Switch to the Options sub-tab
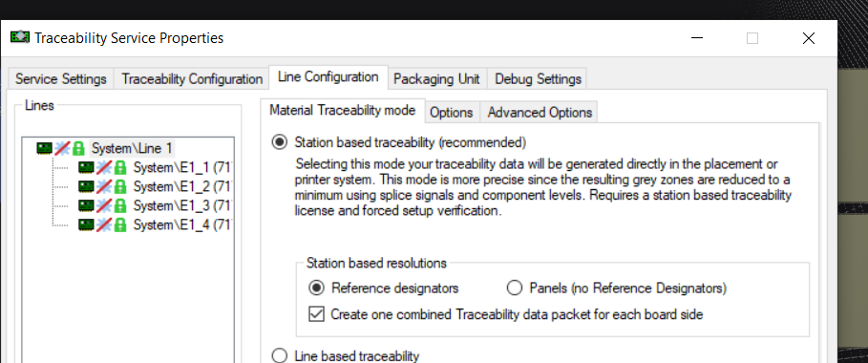868x363 pixels. pos(451,113)
